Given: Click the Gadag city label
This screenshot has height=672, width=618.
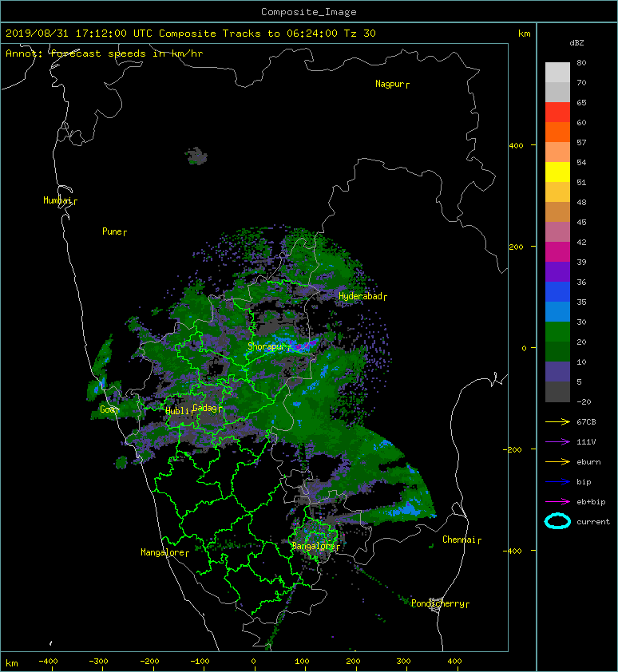Looking at the screenshot, I should pyautogui.click(x=204, y=408).
